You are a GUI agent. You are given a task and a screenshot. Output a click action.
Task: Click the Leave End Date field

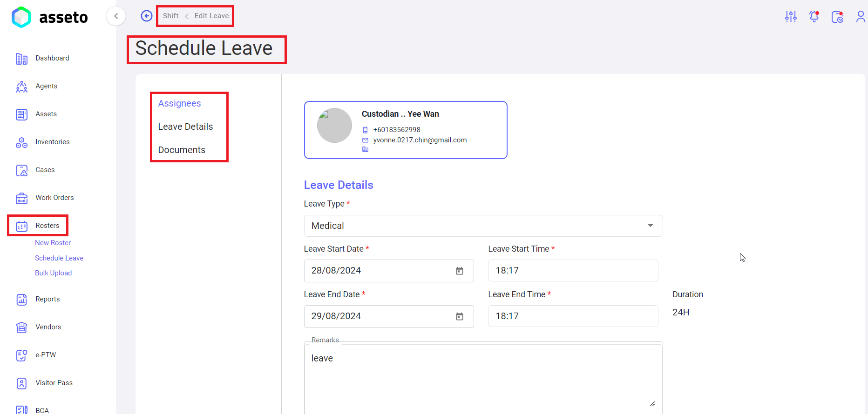point(389,316)
